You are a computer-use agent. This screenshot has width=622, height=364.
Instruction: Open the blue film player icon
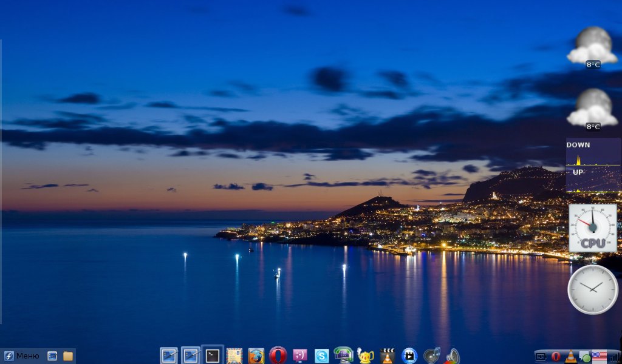[409, 356]
